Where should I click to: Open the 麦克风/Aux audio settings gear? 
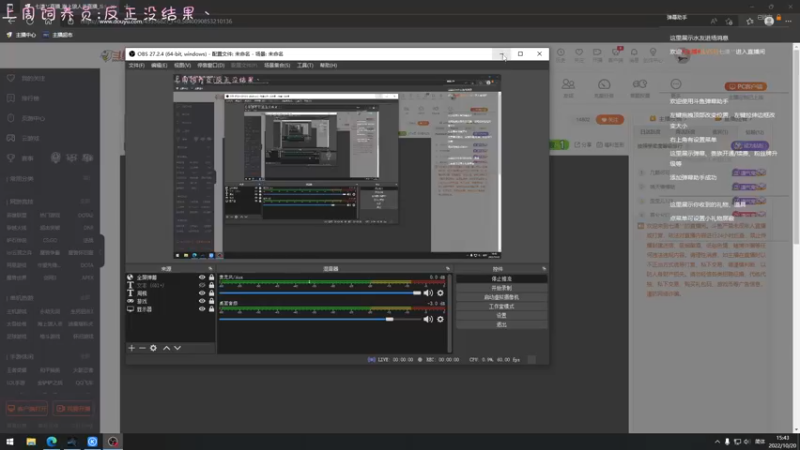(440, 293)
